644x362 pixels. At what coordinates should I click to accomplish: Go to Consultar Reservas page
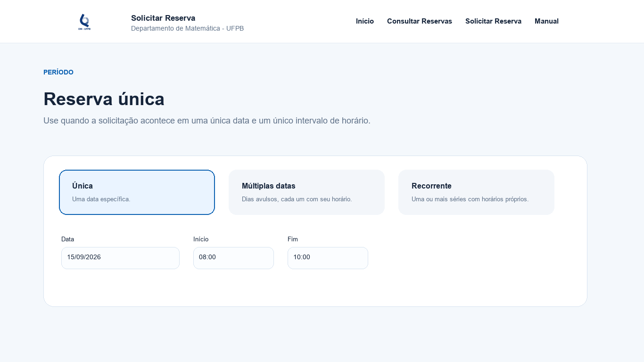420,21
